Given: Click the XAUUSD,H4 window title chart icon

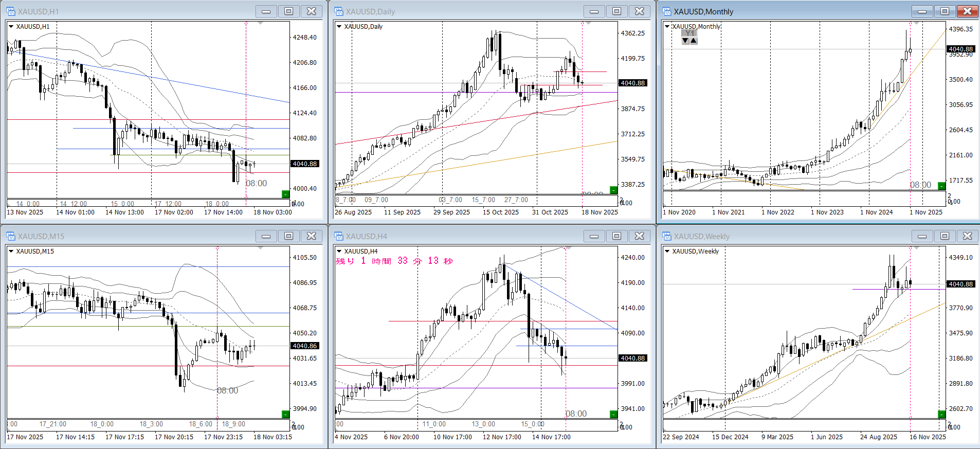Looking at the screenshot, I should [x=338, y=236].
